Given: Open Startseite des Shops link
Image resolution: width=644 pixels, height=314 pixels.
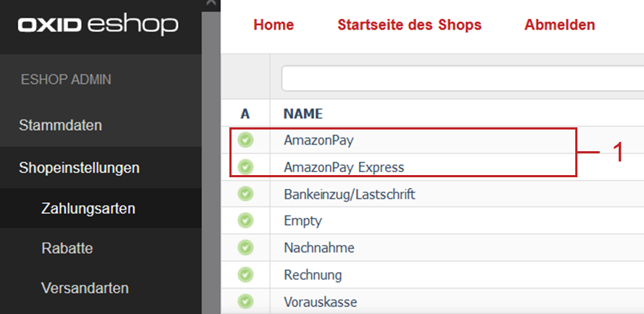Looking at the screenshot, I should (409, 25).
